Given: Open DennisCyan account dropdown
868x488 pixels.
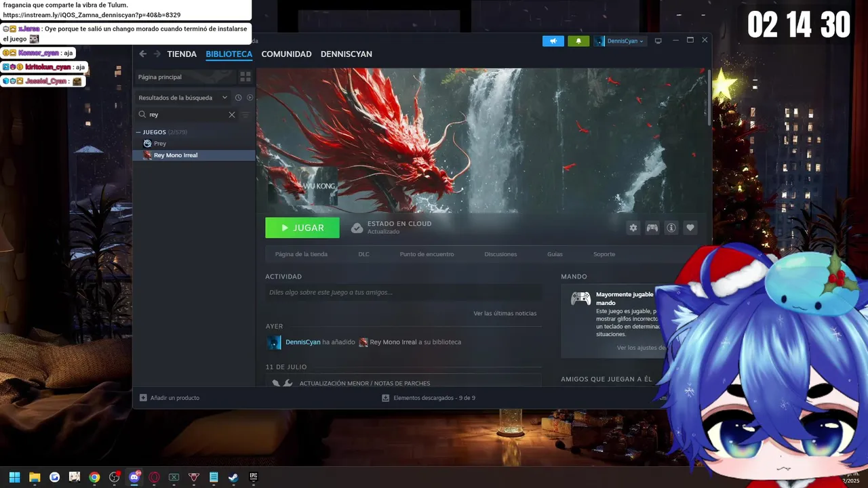Looking at the screenshot, I should coord(620,41).
